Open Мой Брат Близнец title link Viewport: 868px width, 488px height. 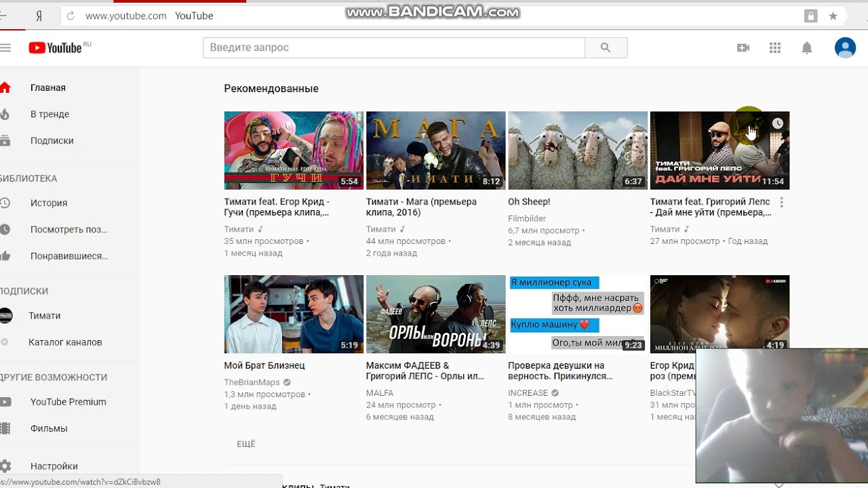point(264,365)
